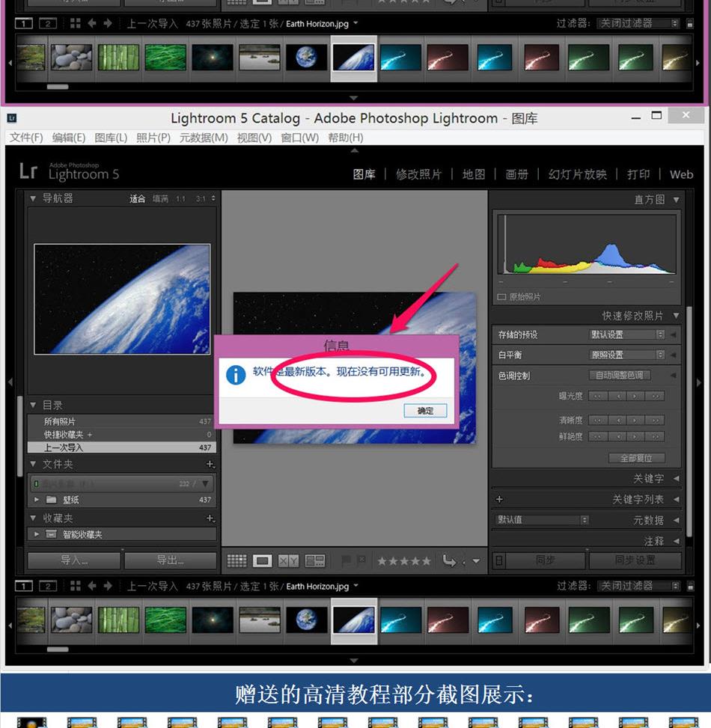Collapse the 导航器 panel
Viewport: 711px width, 728px height.
pyautogui.click(x=33, y=198)
